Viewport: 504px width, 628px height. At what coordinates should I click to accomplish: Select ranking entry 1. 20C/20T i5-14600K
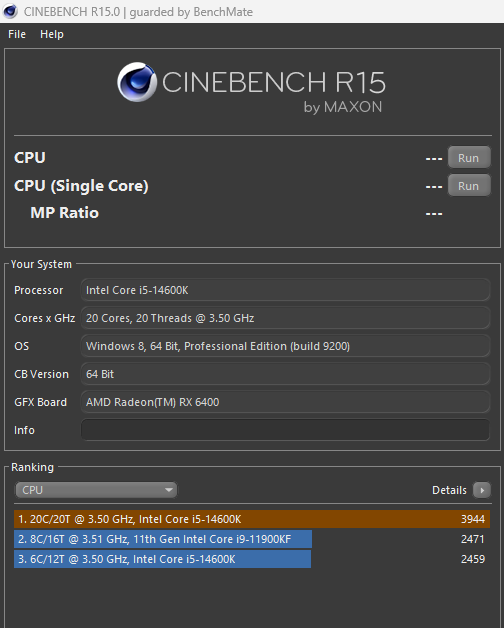click(x=252, y=519)
